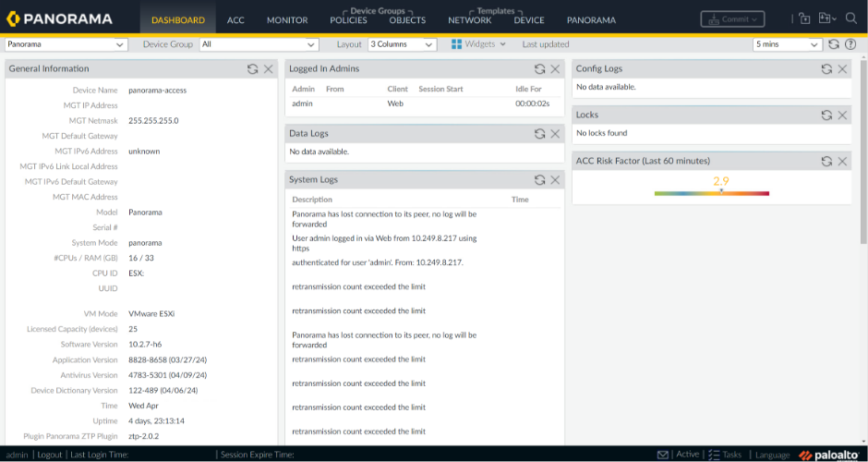
Task: Click software version value 10.2.7-h6
Action: (x=145, y=345)
